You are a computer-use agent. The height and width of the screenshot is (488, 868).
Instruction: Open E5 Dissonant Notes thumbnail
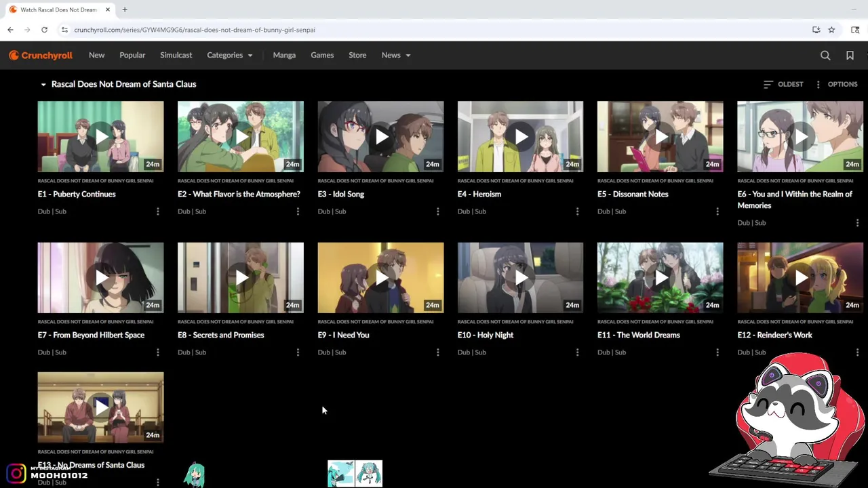pos(660,137)
